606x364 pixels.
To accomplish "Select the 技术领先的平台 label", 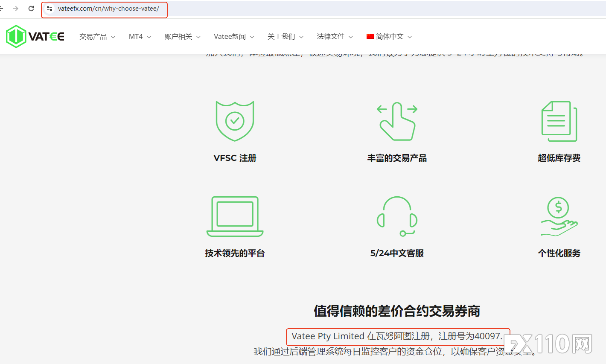I will point(235,253).
